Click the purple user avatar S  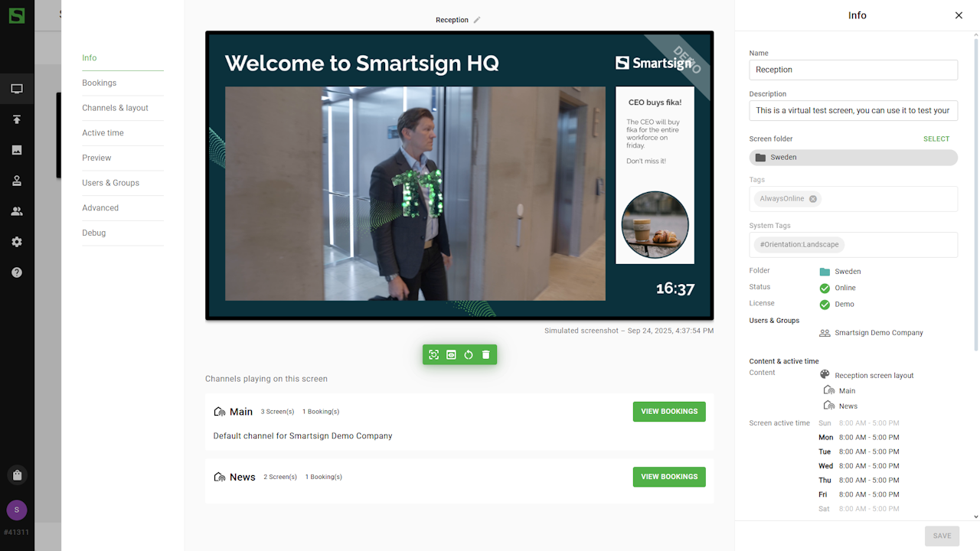17,510
